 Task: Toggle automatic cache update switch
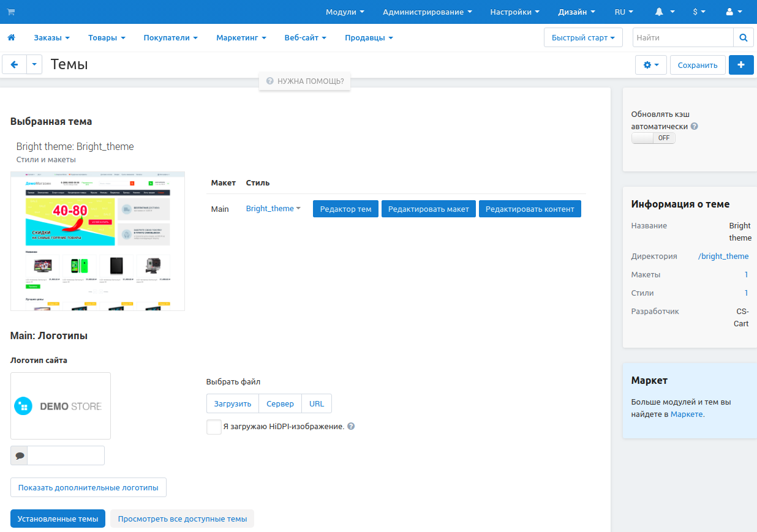coord(653,138)
